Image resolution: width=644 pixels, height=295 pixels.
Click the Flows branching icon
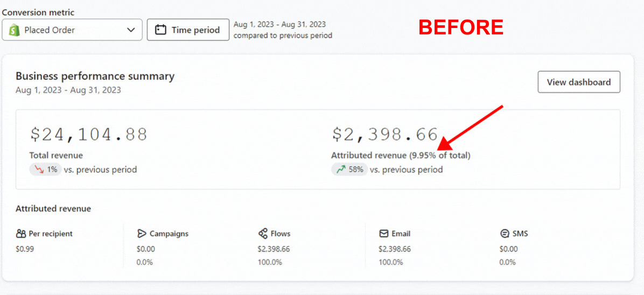[263, 234]
